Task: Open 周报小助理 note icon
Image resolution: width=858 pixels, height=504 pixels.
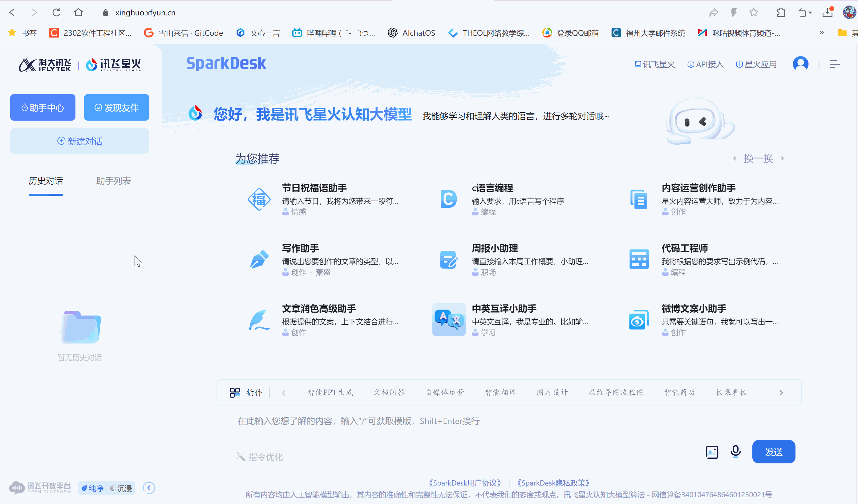Action: [x=449, y=259]
